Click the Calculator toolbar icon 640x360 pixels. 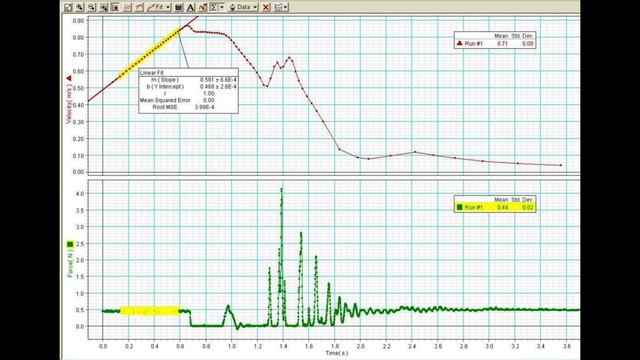pyautogui.click(x=178, y=7)
